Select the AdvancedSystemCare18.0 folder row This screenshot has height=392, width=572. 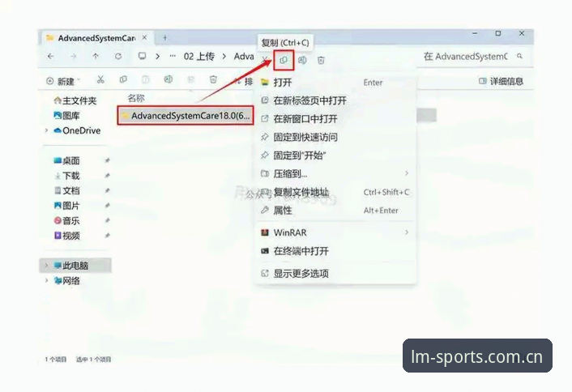[186, 116]
